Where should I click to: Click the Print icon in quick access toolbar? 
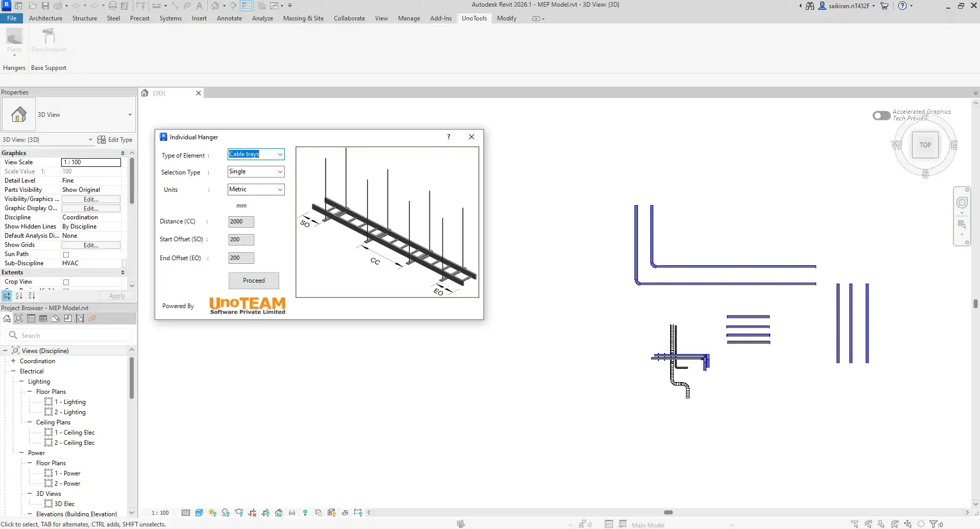pos(112,6)
